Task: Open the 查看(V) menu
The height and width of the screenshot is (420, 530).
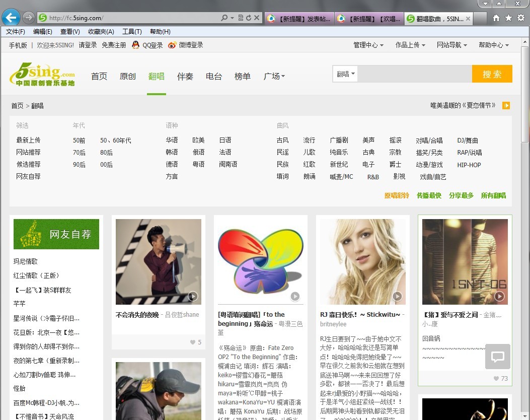Action: pos(70,32)
